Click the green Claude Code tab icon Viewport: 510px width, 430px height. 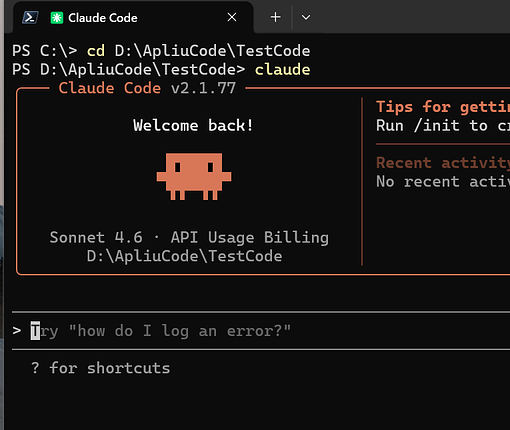57,18
